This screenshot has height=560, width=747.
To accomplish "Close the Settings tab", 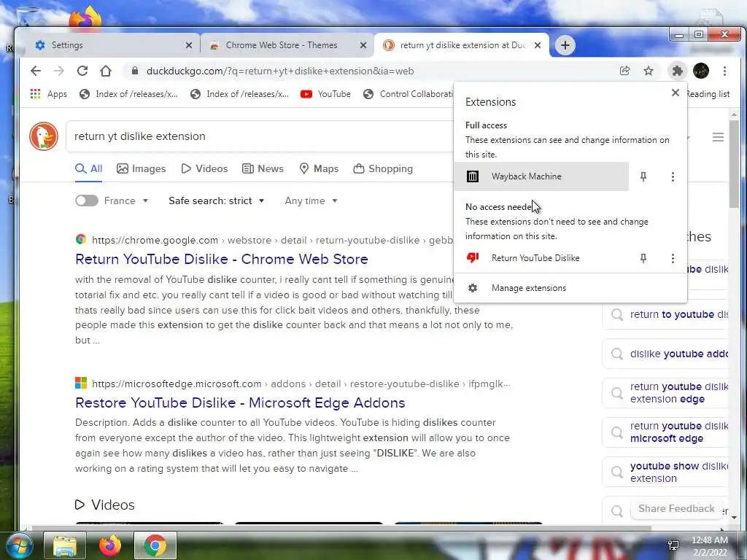I will 189,45.
